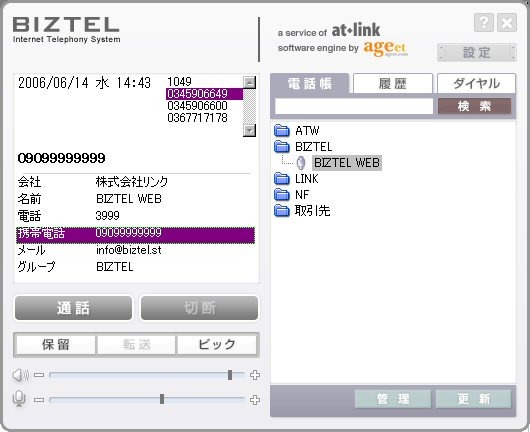Viewport: 530px width, 432px height.
Task: Open the NF folder icon
Action: click(x=282, y=194)
